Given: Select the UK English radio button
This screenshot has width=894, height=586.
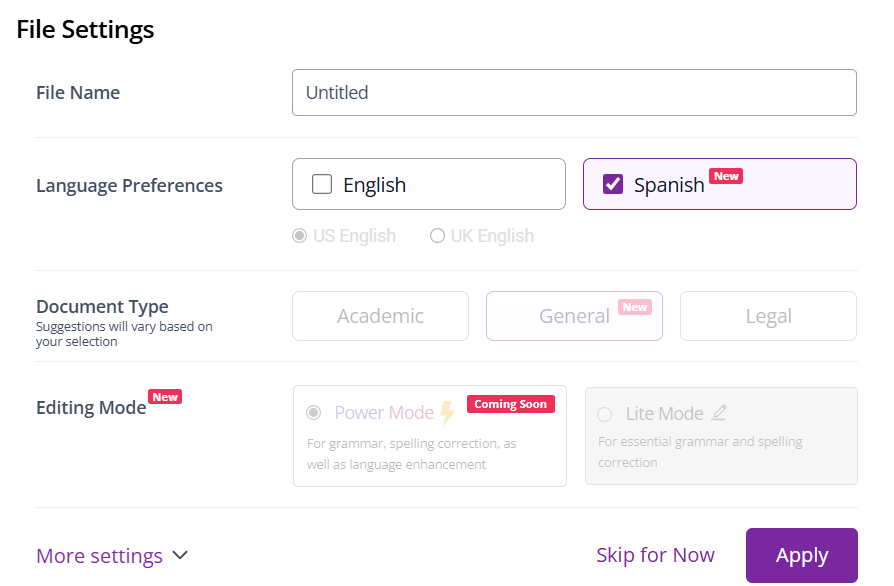Looking at the screenshot, I should coord(437,235).
